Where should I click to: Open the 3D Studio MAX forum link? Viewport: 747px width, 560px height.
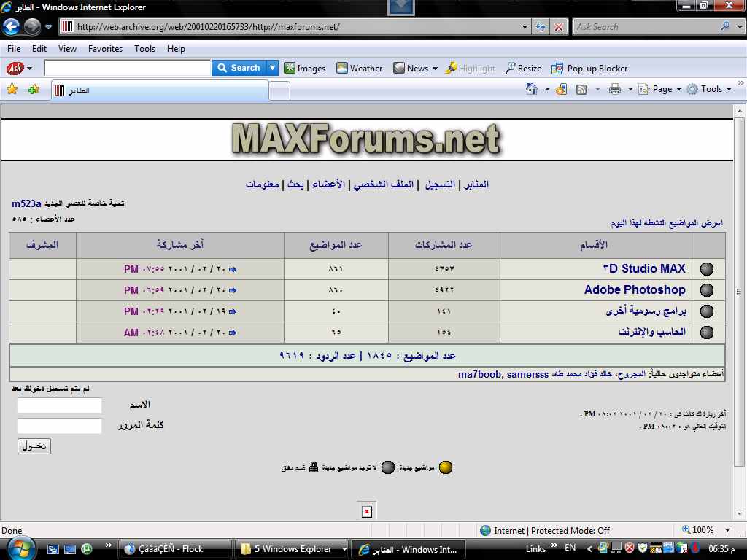point(644,268)
